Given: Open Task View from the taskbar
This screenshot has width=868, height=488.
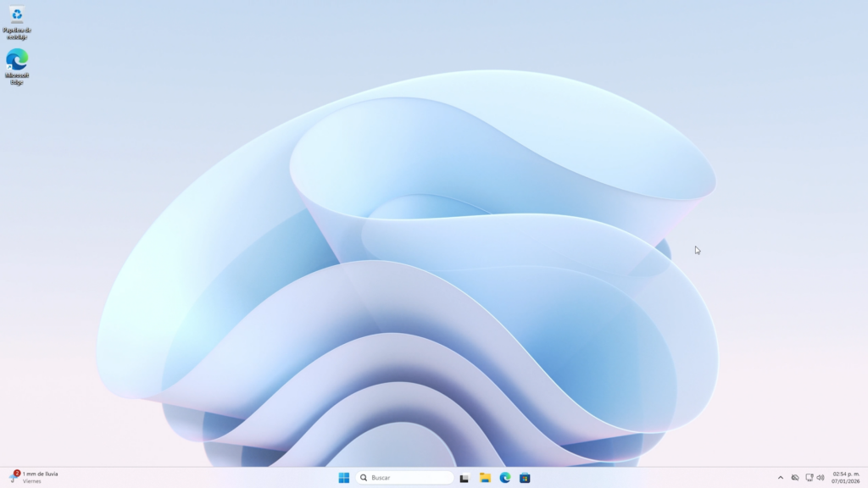Looking at the screenshot, I should pyautogui.click(x=464, y=477).
